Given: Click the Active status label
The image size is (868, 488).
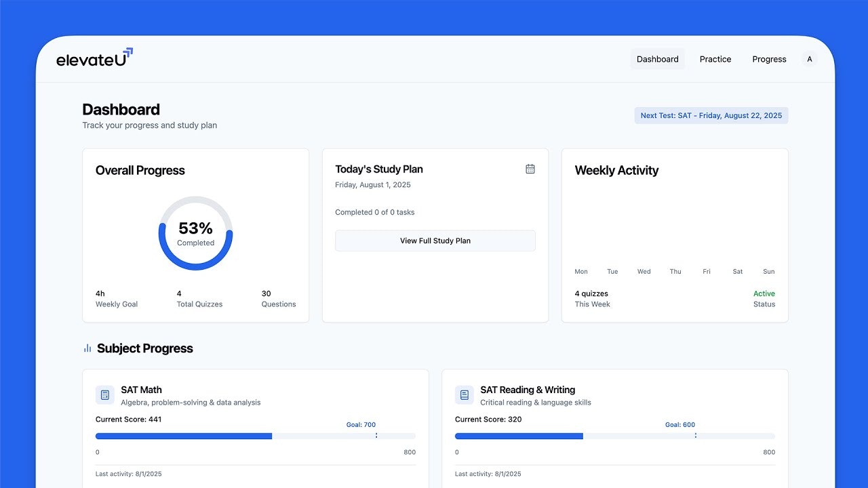Looking at the screenshot, I should 764,293.
